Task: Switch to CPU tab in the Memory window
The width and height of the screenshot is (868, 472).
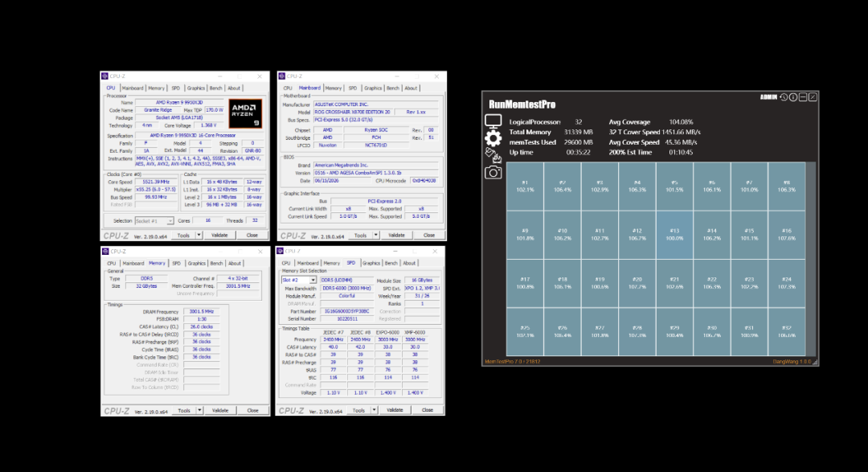Action: click(x=111, y=264)
